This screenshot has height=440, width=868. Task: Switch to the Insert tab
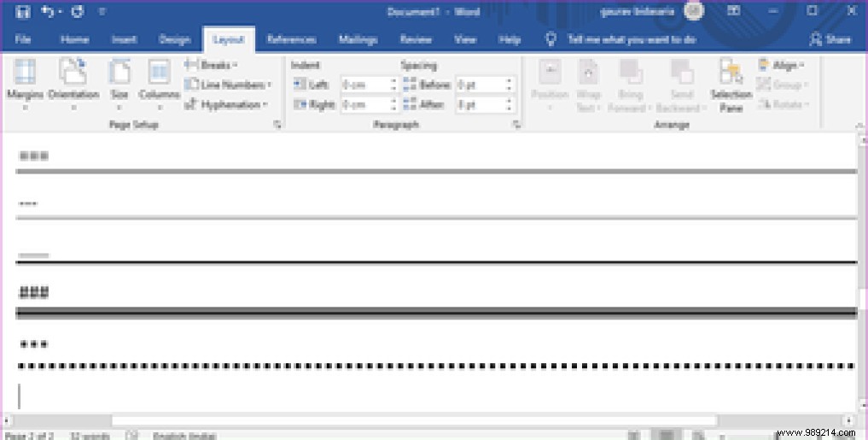pos(124,39)
